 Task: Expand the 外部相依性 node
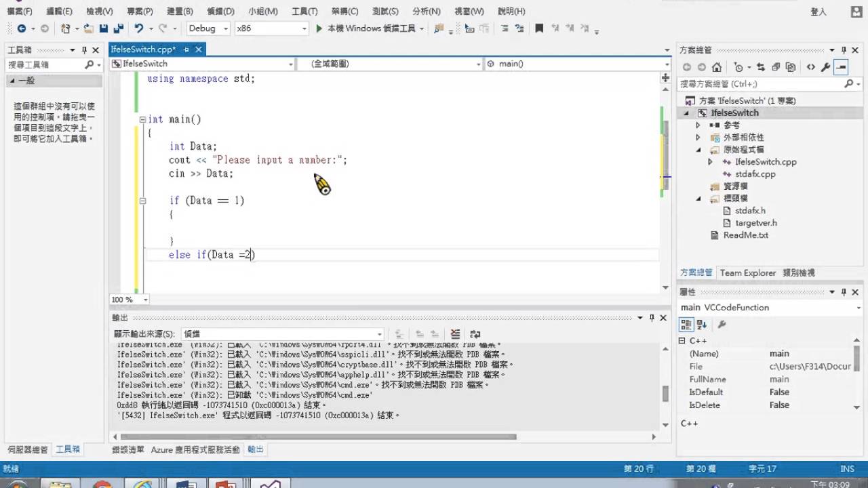[x=698, y=138]
